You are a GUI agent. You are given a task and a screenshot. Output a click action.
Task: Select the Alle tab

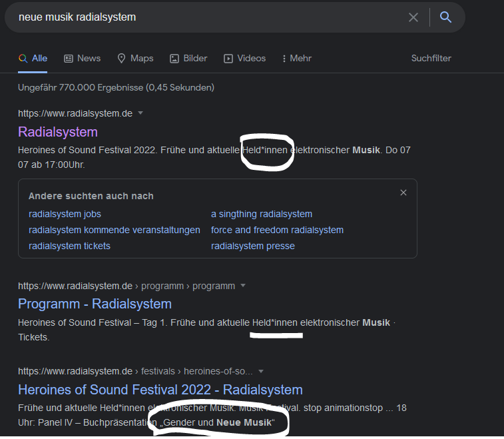tap(33, 58)
